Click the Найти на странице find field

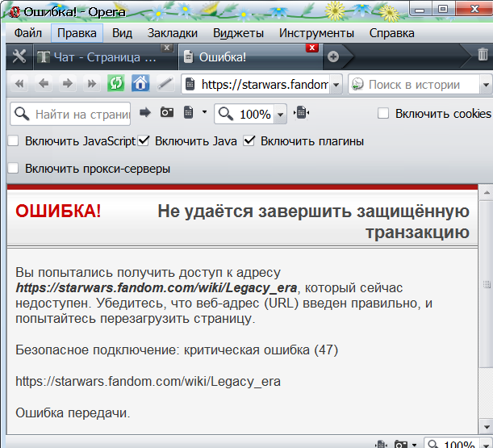pos(70,114)
